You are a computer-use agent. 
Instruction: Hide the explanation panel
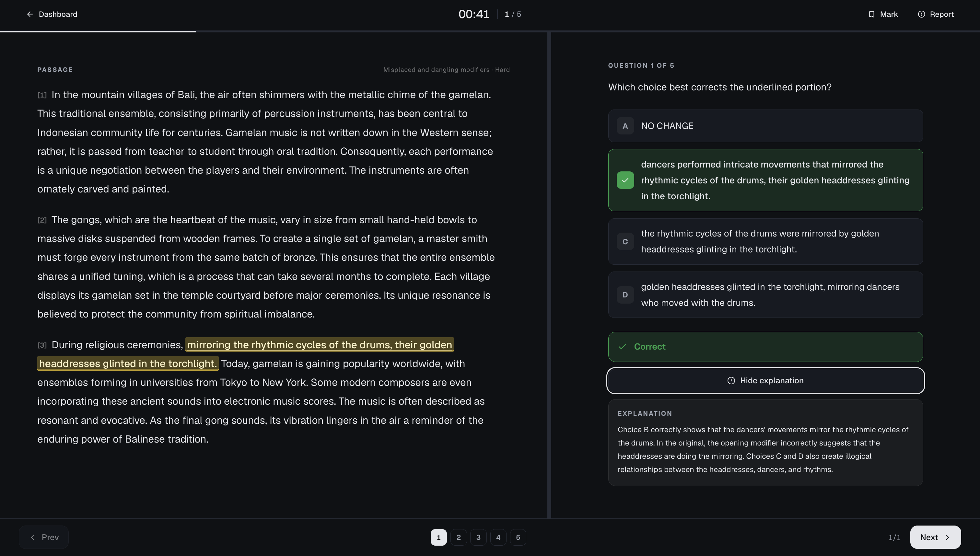765,381
